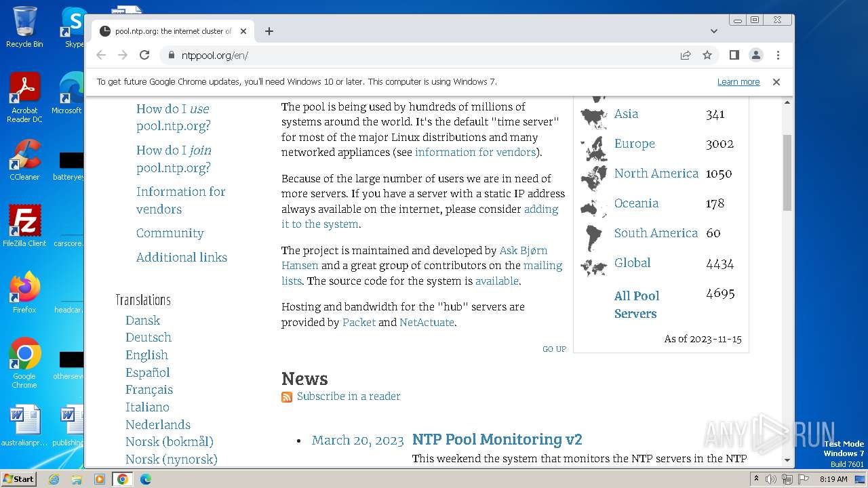The height and width of the screenshot is (488, 868).
Task: Click the GO UP link
Action: pos(554,349)
